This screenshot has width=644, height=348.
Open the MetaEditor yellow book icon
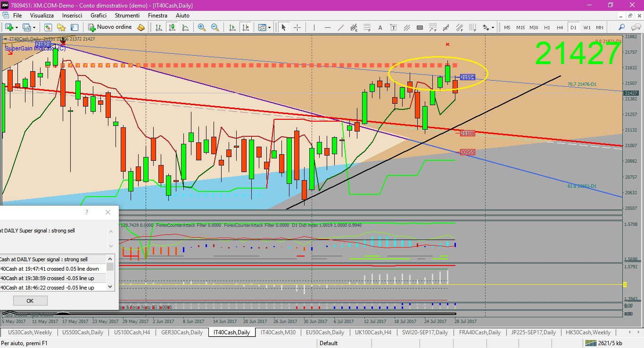[140, 27]
